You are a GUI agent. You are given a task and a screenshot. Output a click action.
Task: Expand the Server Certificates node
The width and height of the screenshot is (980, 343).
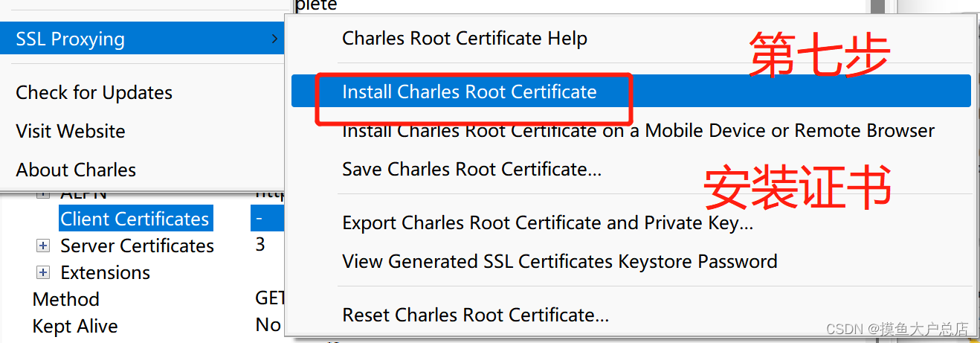pos(43,246)
